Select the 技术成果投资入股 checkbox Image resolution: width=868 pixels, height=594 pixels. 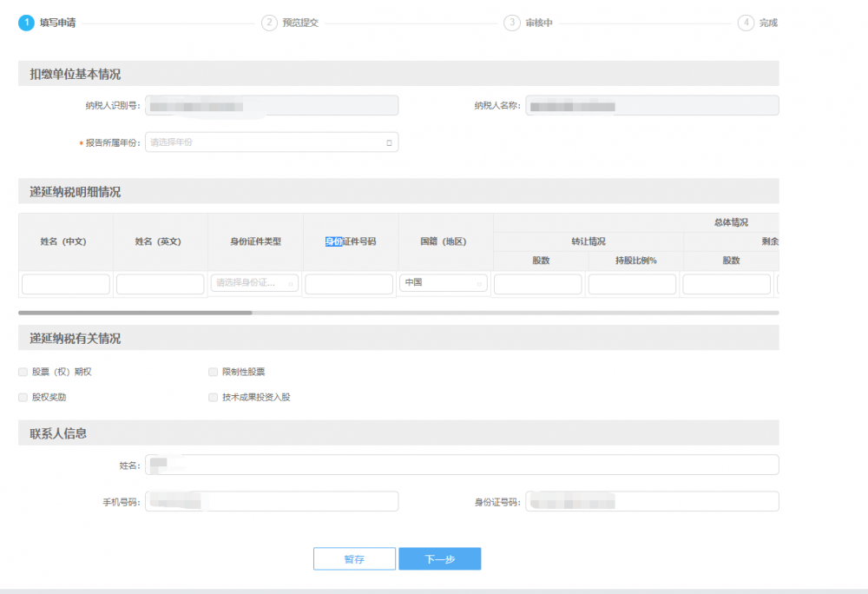point(213,397)
